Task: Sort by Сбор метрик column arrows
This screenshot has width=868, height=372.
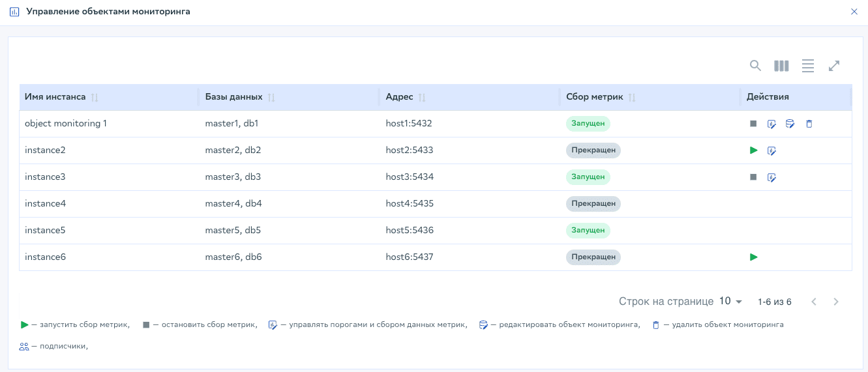Action: [x=632, y=97]
